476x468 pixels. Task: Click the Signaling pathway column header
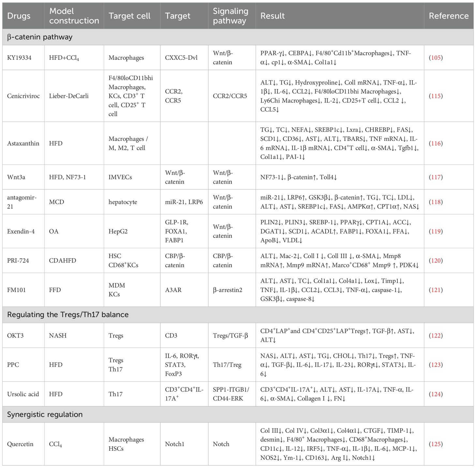(230, 16)
